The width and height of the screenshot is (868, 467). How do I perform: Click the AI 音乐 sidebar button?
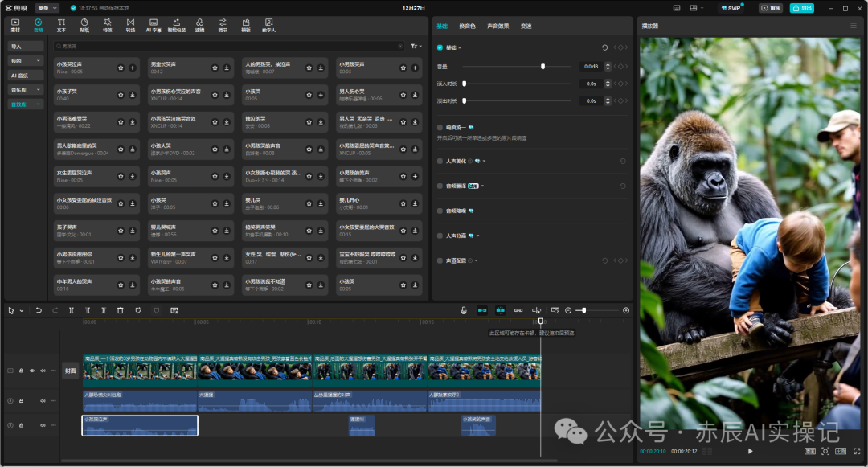coord(26,76)
